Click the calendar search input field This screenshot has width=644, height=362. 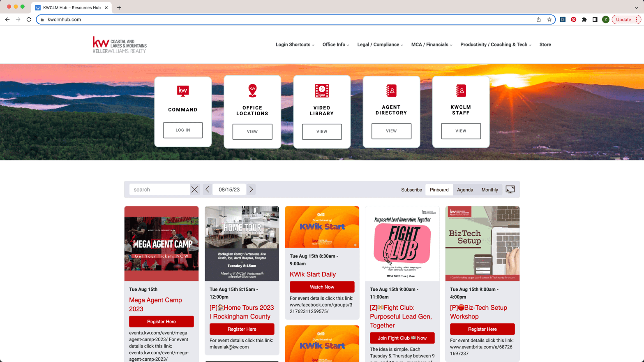point(159,190)
